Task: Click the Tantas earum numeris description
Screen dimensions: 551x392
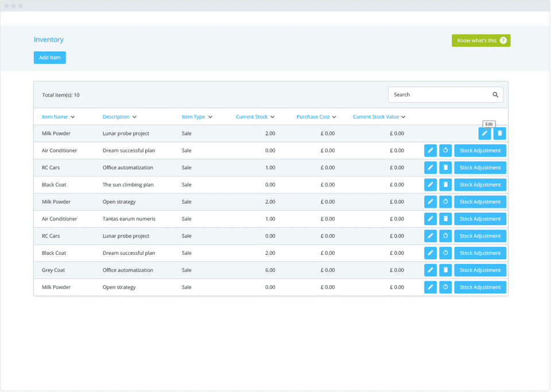Action: (x=129, y=219)
